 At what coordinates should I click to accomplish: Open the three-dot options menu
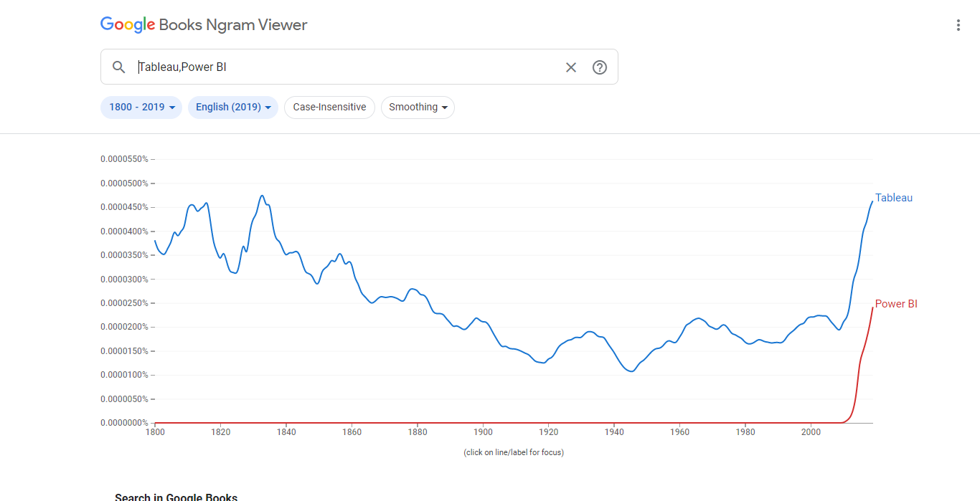[958, 26]
